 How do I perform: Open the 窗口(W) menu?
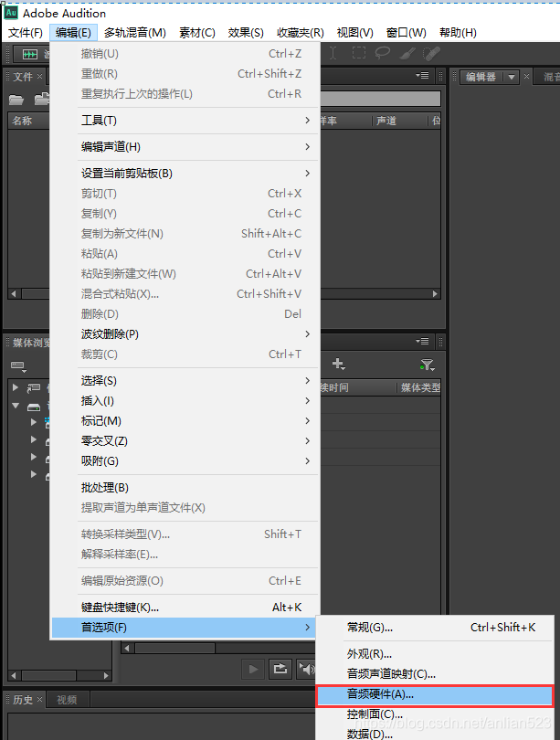(407, 33)
